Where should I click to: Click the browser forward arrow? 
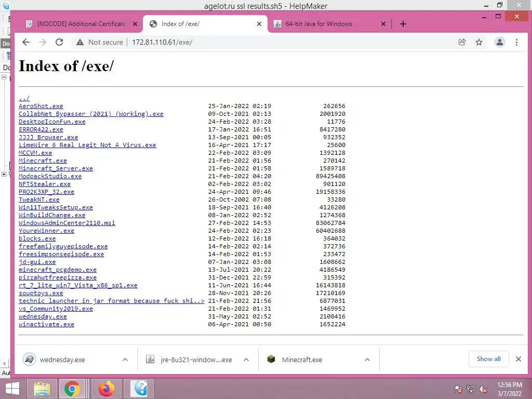tap(43, 42)
